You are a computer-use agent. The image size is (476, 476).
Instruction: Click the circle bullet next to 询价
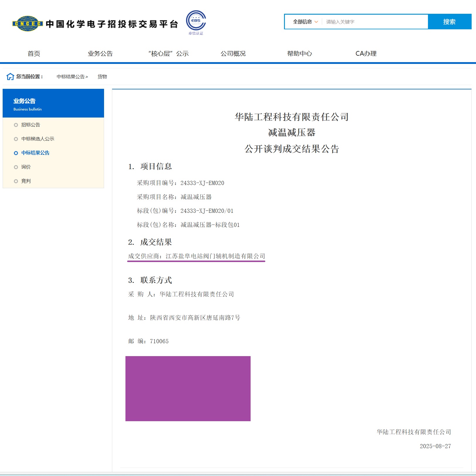(16, 167)
